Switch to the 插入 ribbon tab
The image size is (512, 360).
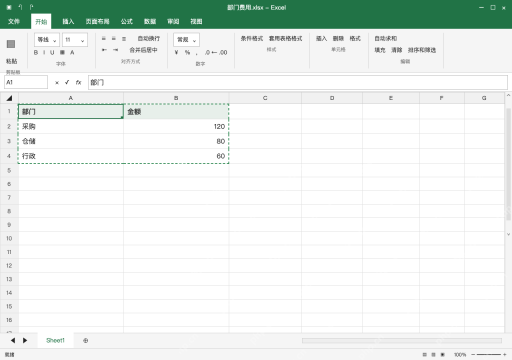(68, 21)
